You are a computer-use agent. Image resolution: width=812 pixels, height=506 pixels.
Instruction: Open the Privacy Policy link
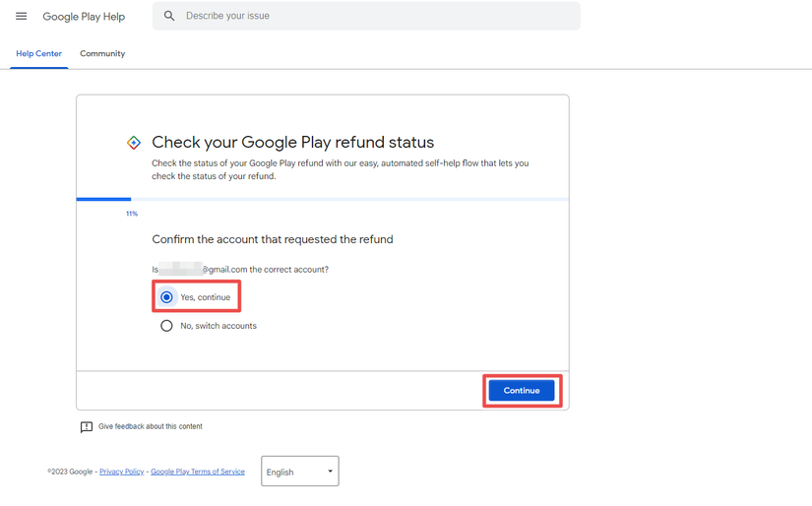point(121,473)
